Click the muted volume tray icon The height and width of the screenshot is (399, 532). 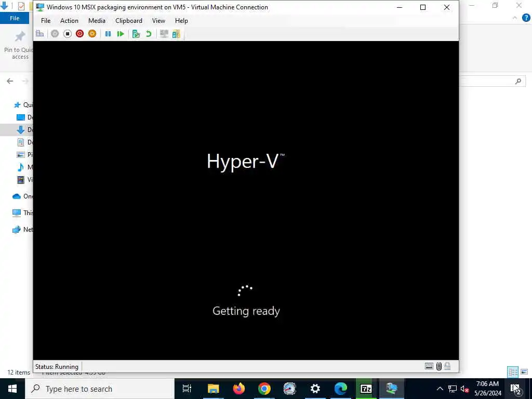465,389
